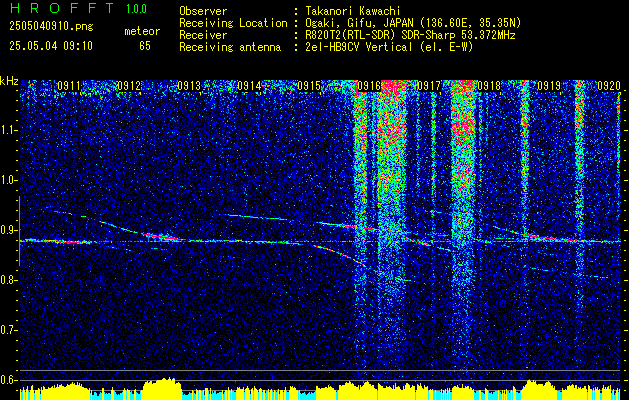
Task: Click the tall yellow signal-level peak under 0913
Action: (x=162, y=388)
